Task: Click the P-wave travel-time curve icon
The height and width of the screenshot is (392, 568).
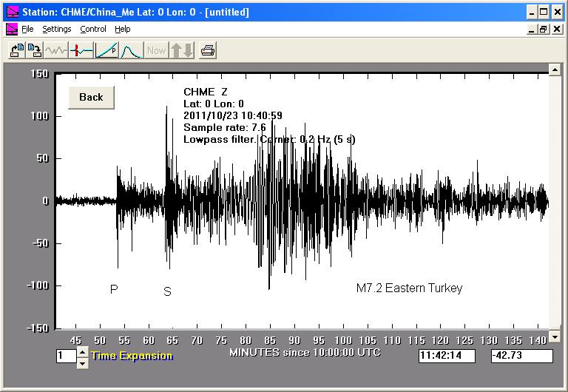Action: [106, 50]
